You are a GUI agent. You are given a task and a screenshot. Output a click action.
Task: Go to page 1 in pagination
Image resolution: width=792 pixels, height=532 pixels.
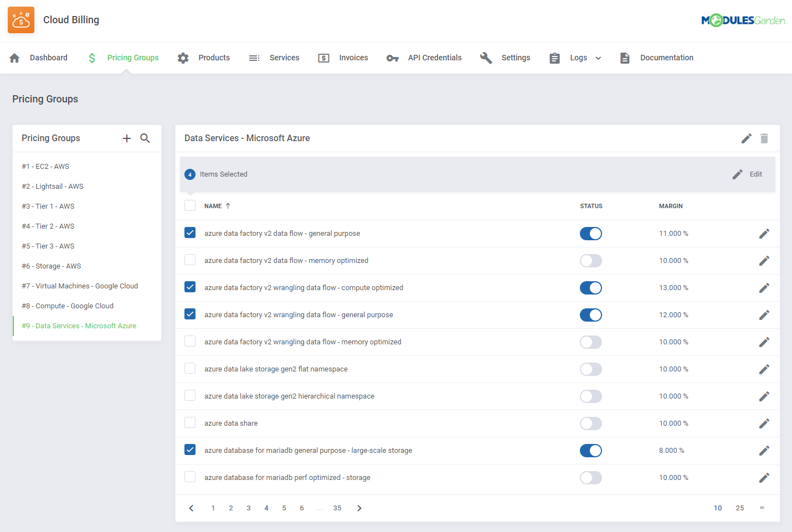[x=213, y=508]
